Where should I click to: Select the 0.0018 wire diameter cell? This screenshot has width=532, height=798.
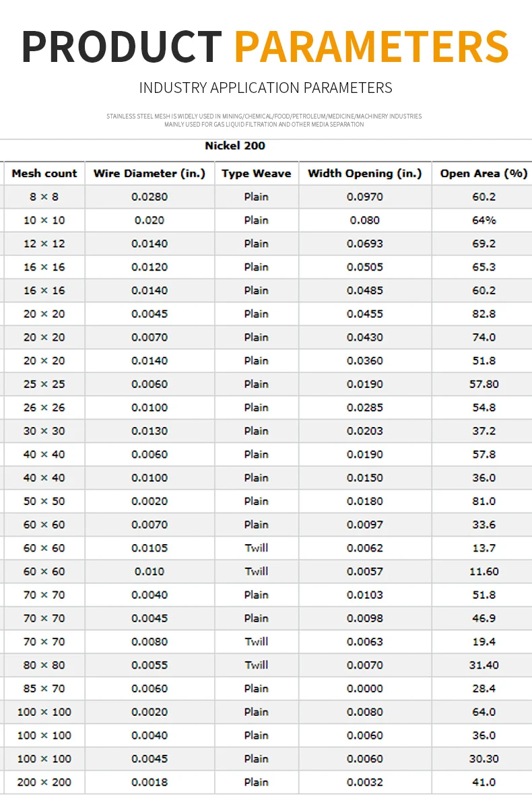pos(149,783)
